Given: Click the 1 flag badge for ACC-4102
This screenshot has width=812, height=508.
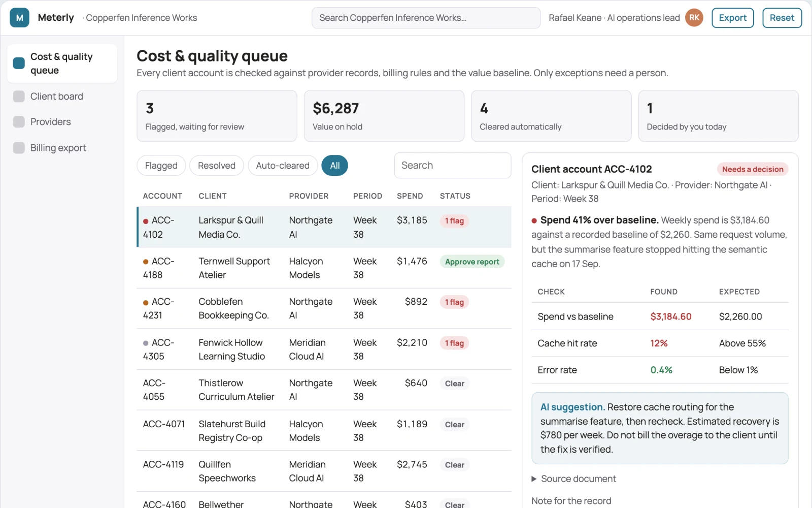Looking at the screenshot, I should pos(454,221).
